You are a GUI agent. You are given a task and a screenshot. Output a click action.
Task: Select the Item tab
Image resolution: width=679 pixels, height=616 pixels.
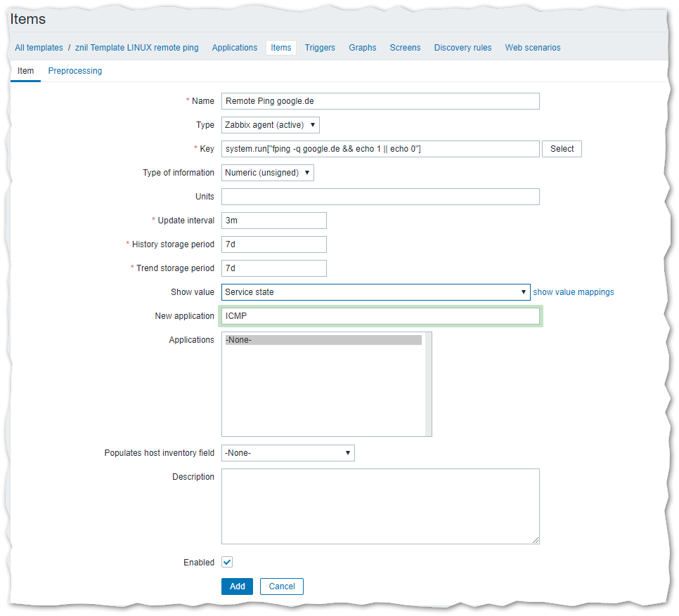tap(25, 71)
